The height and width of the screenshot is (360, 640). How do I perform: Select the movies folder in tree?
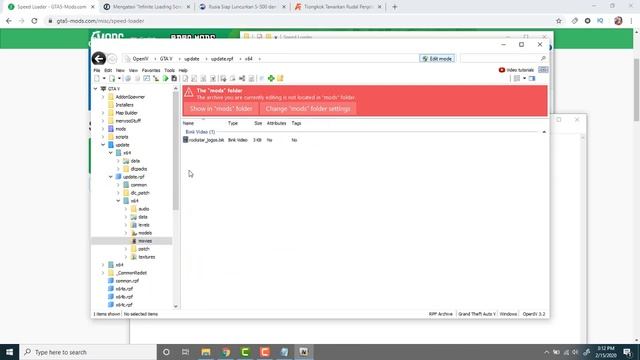(144, 241)
